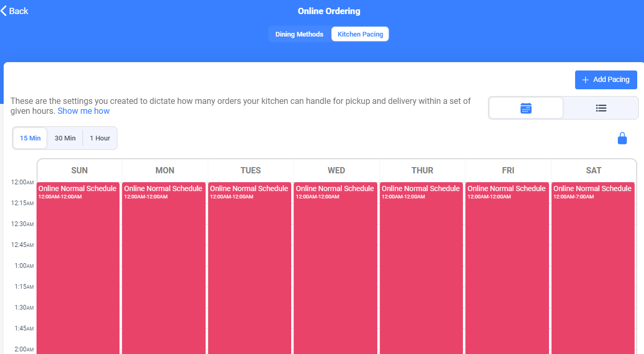Screen dimensions: 644x354
Task: Open Tuesday's Online Normal Schedule block
Action: (x=250, y=268)
